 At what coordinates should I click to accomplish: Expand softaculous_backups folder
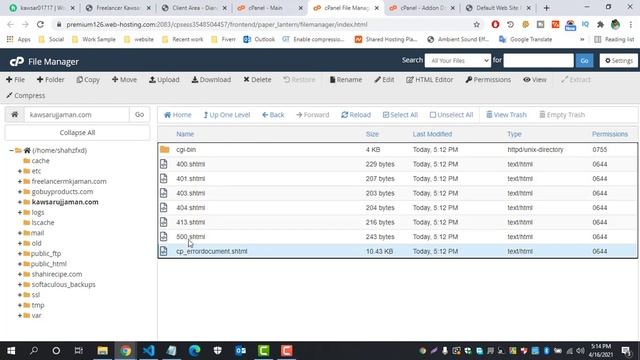click(20, 284)
